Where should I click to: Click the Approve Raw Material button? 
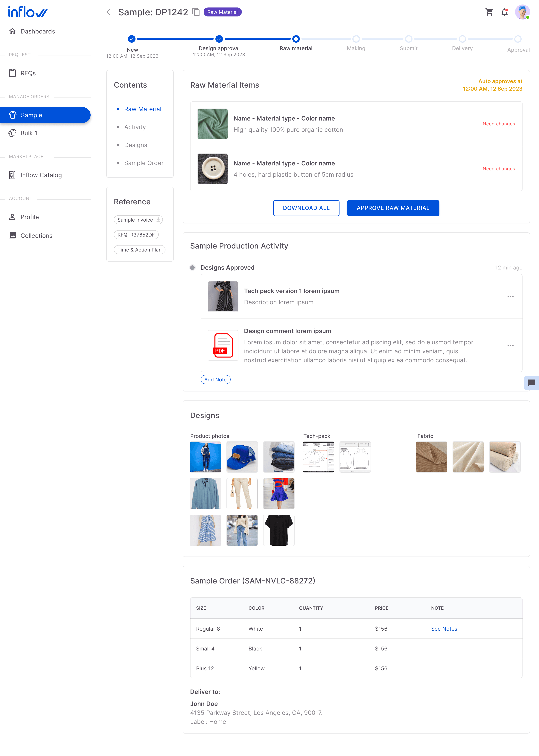tap(393, 208)
